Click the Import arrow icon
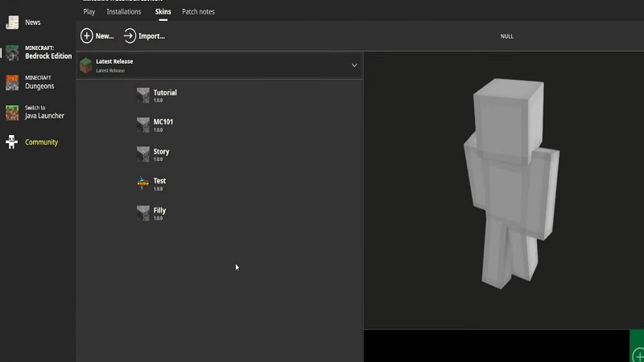 (130, 36)
